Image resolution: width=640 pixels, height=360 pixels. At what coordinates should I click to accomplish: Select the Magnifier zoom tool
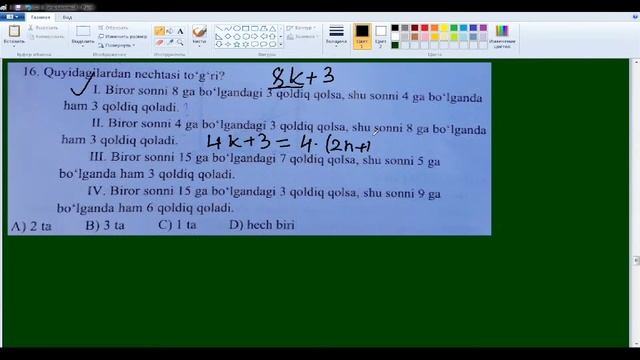click(180, 42)
